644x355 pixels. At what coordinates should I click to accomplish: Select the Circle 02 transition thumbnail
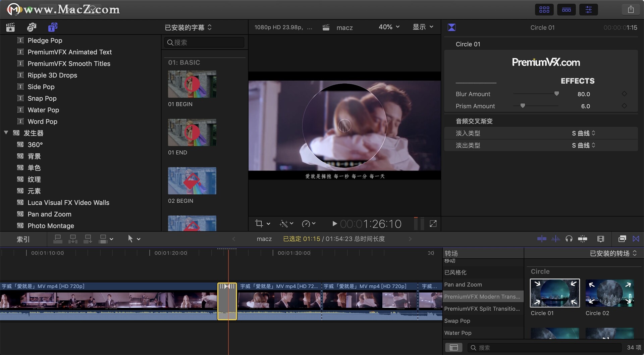[610, 293]
